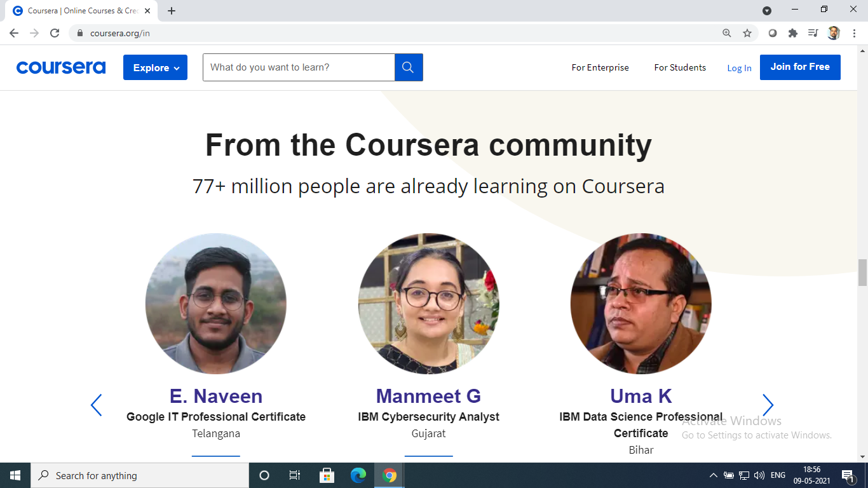Screen dimensions: 868x488
Task: Click the 'Gujarat' location text
Action: coord(429,433)
